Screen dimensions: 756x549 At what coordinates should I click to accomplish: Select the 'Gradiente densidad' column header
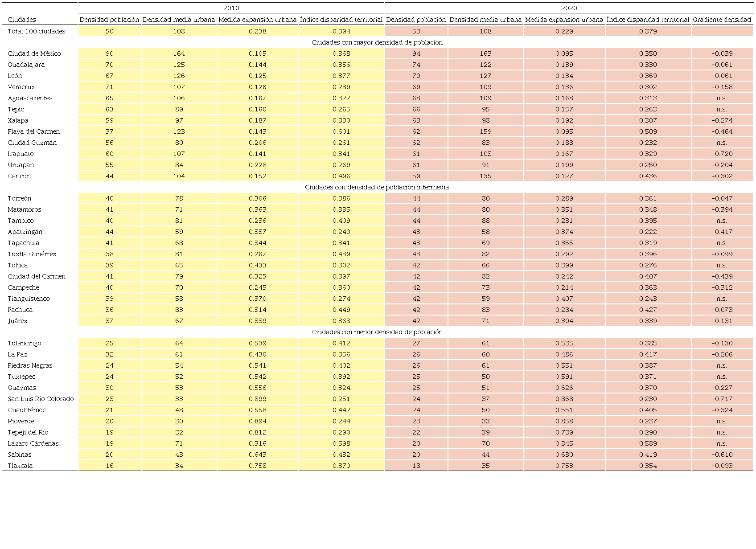click(722, 20)
